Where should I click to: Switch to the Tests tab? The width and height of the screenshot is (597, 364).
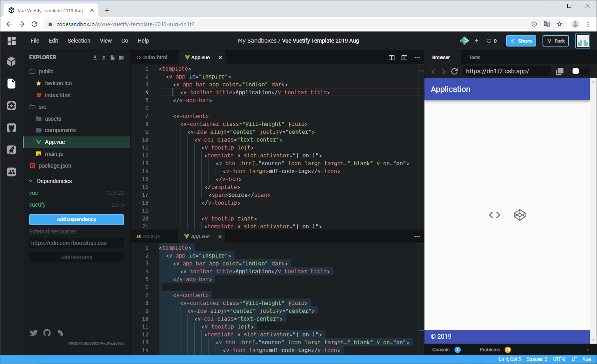tap(474, 58)
